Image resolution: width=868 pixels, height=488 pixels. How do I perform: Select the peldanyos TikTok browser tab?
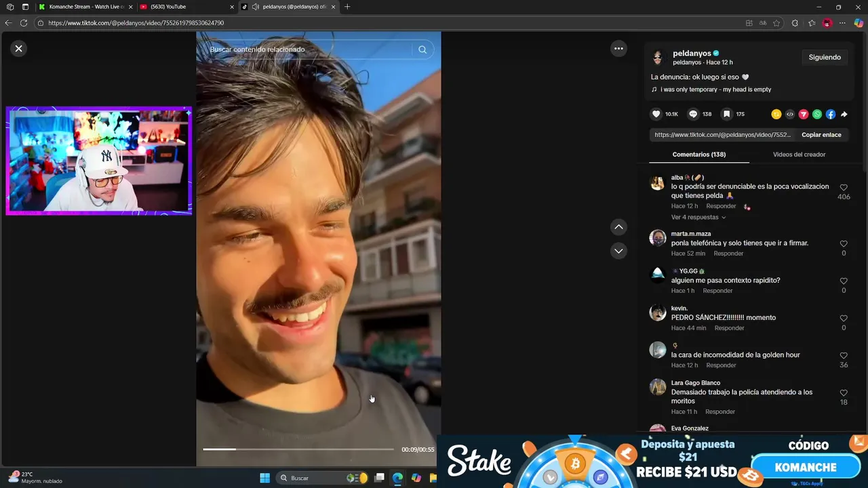point(290,7)
